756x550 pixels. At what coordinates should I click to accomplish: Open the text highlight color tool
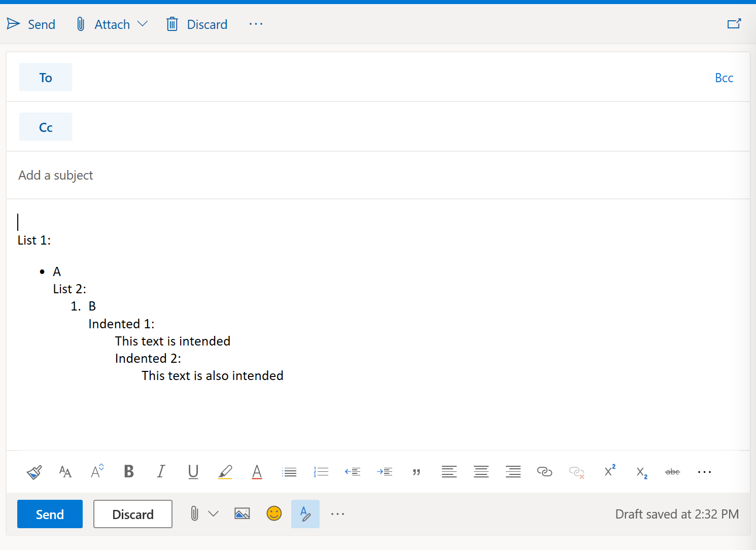point(225,471)
